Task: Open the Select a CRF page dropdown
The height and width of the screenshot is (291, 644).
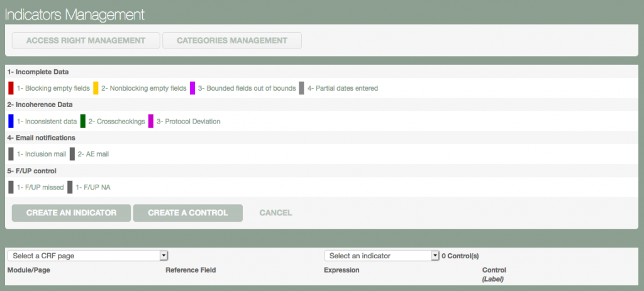Action: click(x=88, y=256)
